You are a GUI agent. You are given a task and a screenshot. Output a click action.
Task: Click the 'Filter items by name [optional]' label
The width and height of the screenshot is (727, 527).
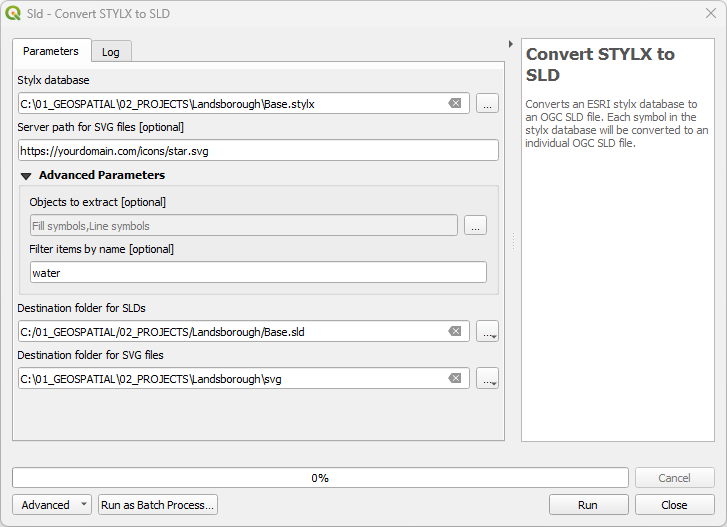pos(102,249)
